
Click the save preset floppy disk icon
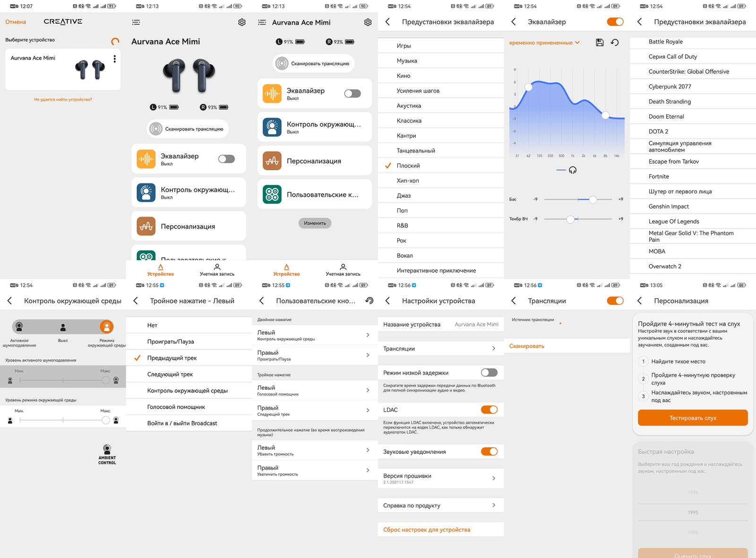click(600, 43)
